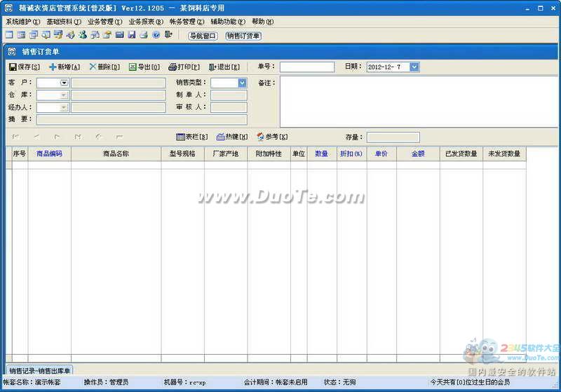The height and width of the screenshot is (392, 561).
Task: Click the application logo in title bar
Action: [x=8, y=8]
